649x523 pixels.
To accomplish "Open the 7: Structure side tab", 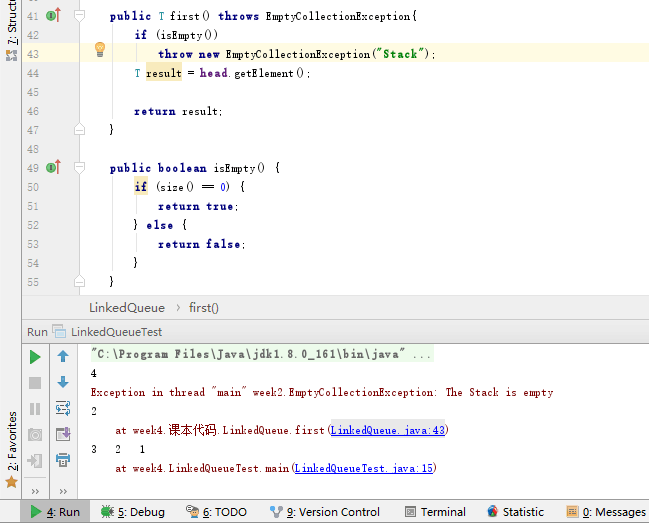I will 12,31.
